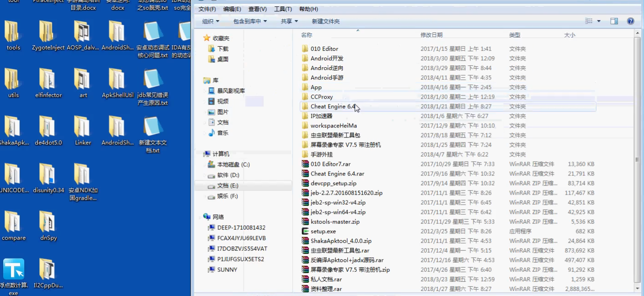
Task: Toggle the preview pane icon
Action: (x=614, y=21)
